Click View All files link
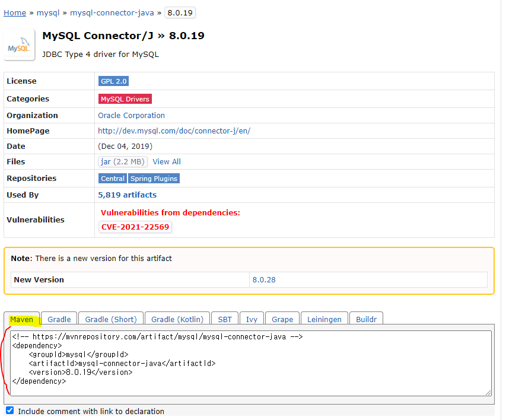 167,162
